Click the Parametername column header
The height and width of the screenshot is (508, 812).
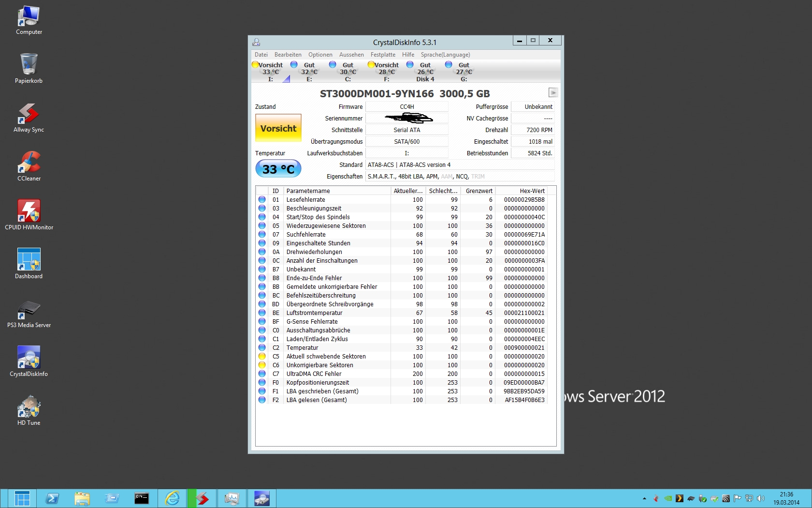click(x=337, y=191)
